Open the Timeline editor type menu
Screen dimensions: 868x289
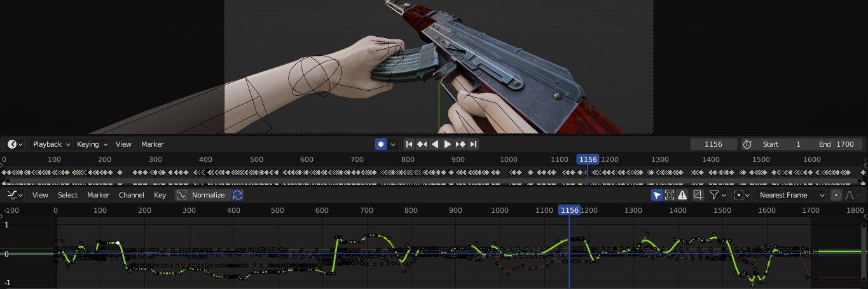[x=15, y=144]
